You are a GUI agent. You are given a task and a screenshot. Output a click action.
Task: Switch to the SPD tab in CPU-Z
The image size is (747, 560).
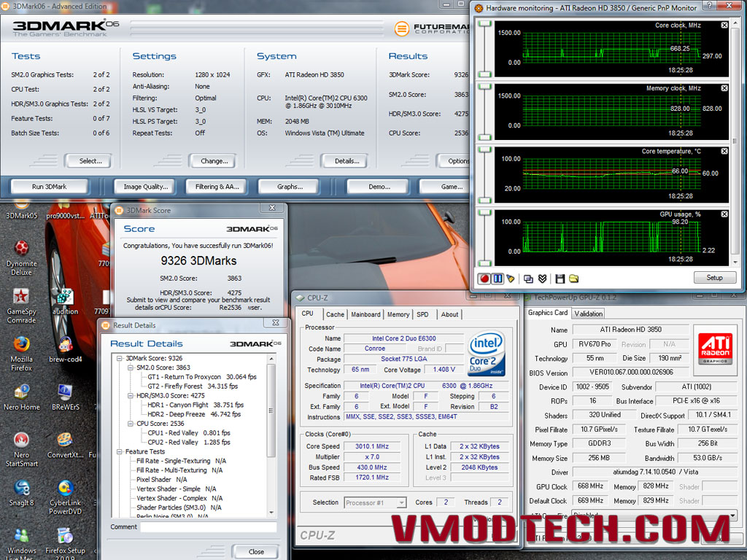(x=422, y=314)
